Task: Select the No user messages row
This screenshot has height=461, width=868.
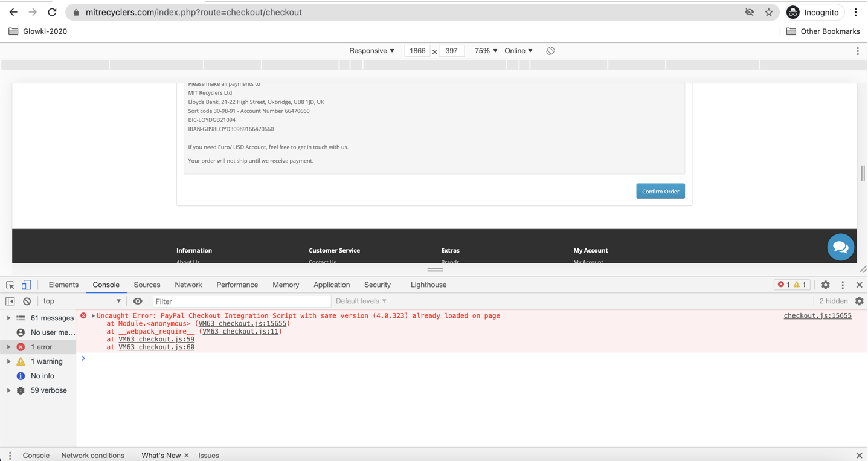Action: pos(38,332)
